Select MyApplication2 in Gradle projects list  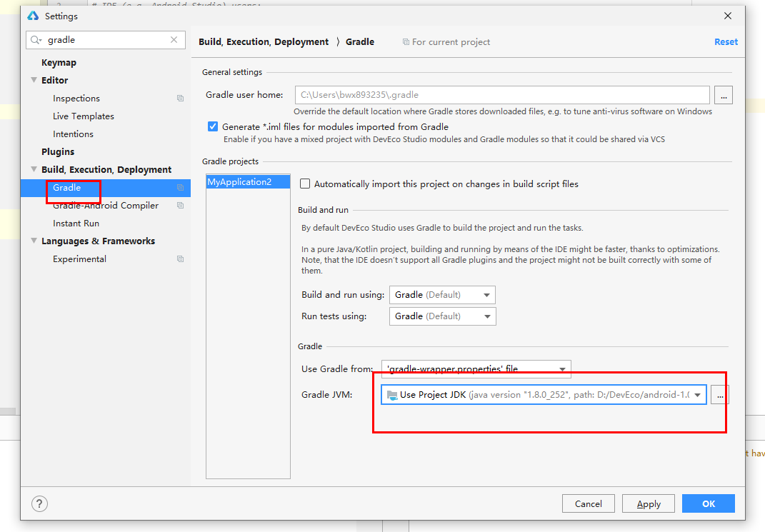248,182
